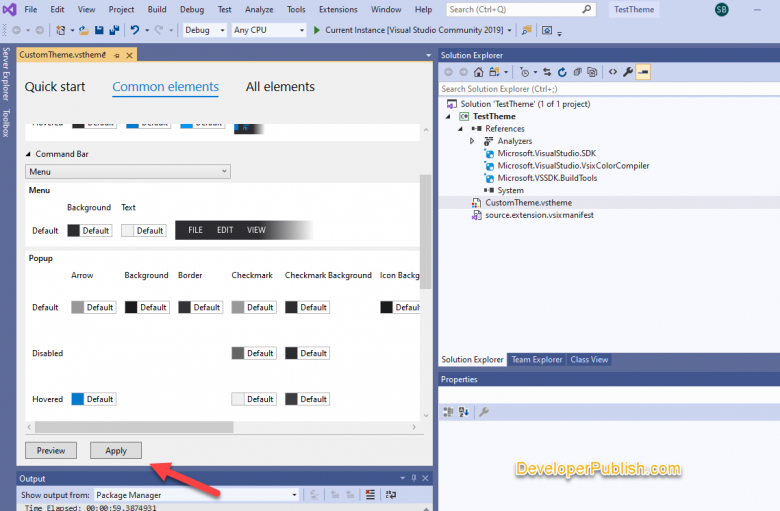Click the Undo arrow icon
This screenshot has height=511, width=780.
pos(135,30)
